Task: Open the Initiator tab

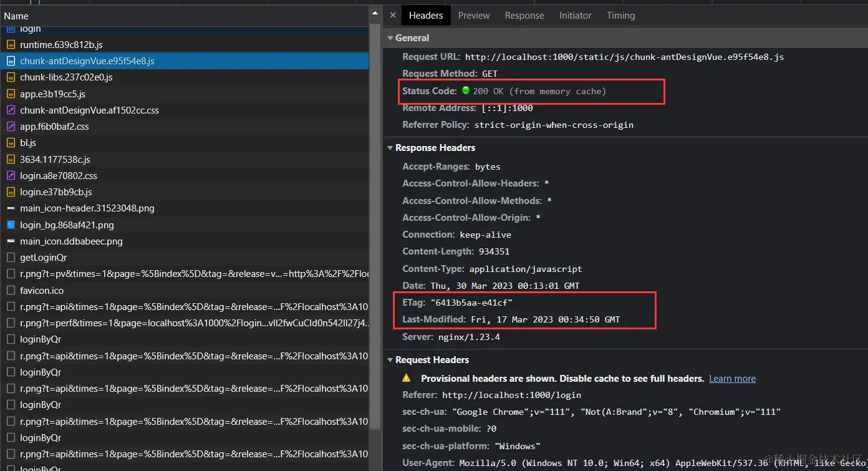Action: click(575, 16)
